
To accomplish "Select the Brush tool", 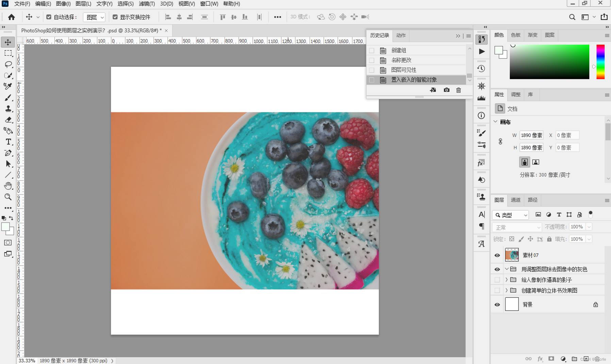I will coord(8,98).
